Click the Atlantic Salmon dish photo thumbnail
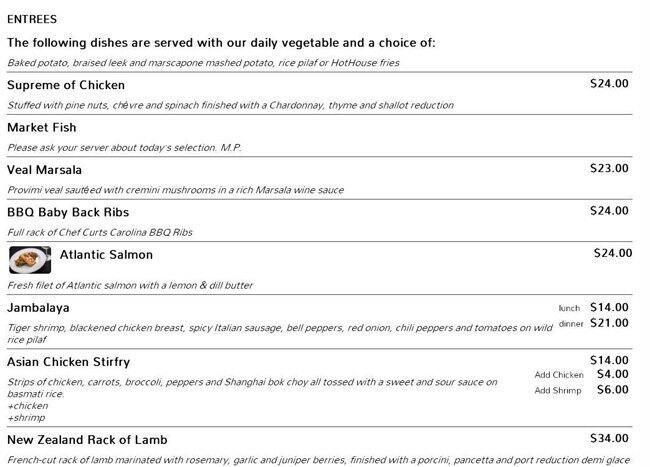650x467 pixels. click(x=30, y=260)
